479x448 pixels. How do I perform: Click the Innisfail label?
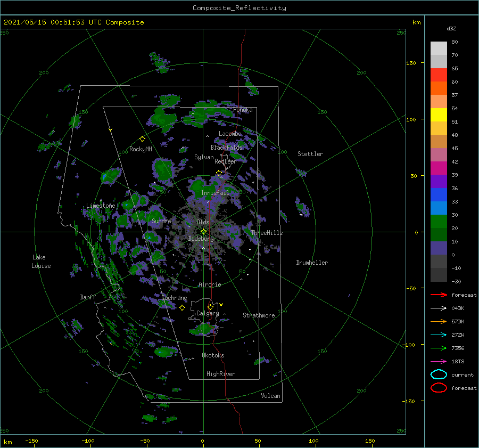pos(215,193)
